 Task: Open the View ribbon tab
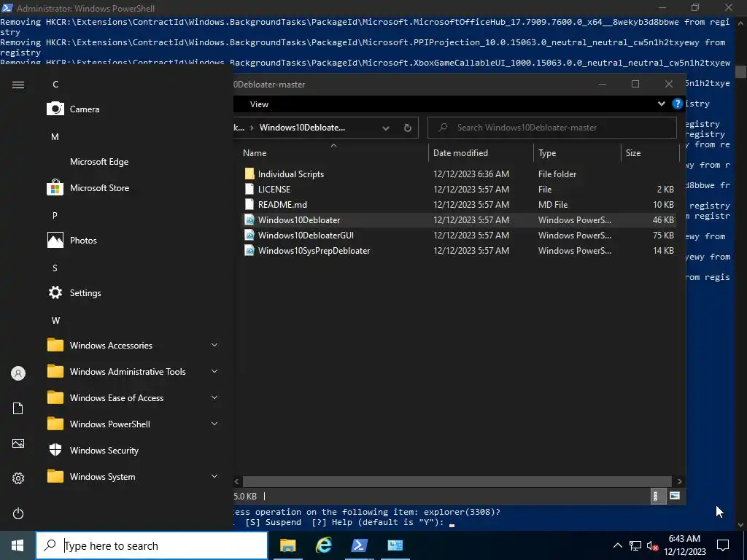click(x=259, y=104)
